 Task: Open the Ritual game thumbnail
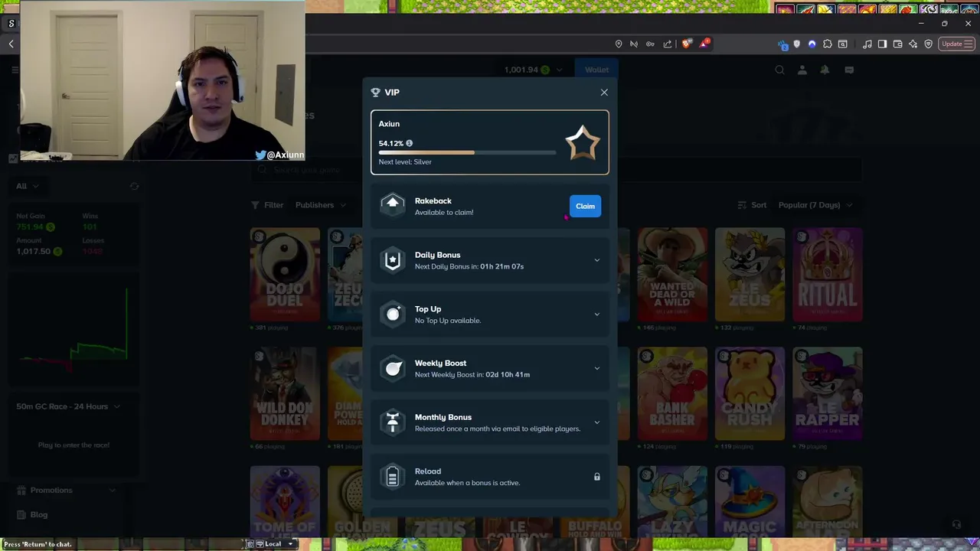coord(828,274)
